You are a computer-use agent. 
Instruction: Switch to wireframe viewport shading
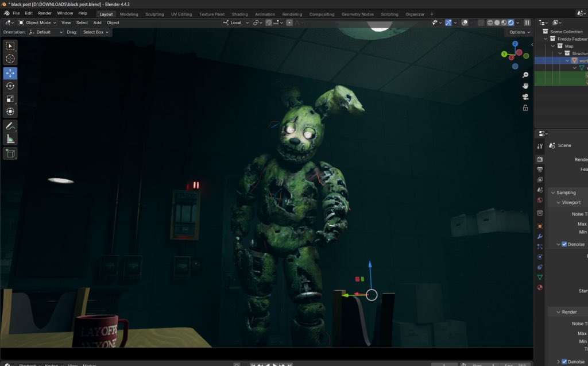pos(490,22)
